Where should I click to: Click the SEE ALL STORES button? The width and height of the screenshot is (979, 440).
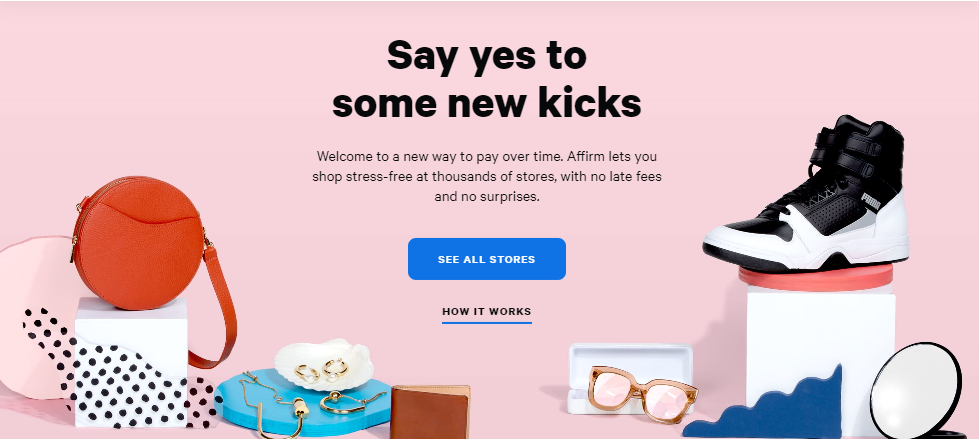pos(486,259)
